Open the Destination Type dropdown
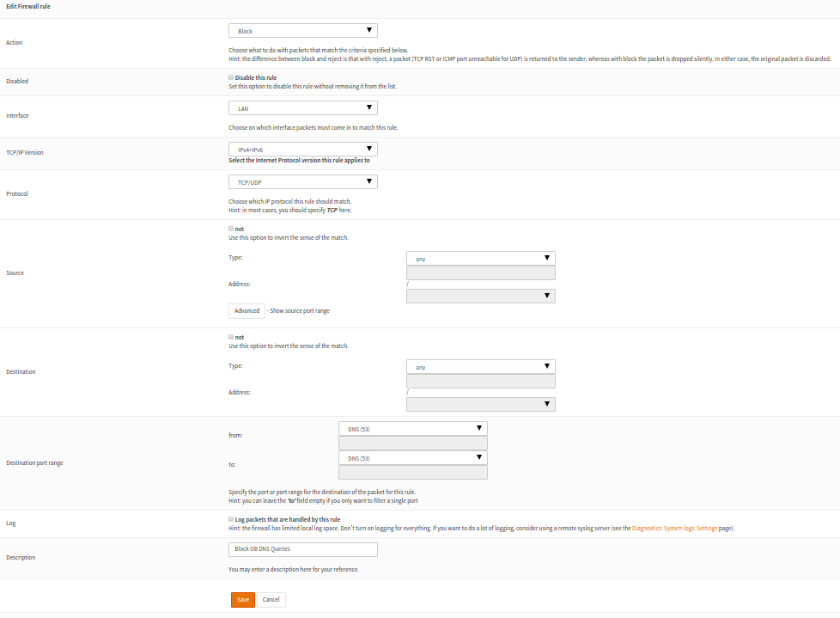840x618 pixels. [x=480, y=365]
